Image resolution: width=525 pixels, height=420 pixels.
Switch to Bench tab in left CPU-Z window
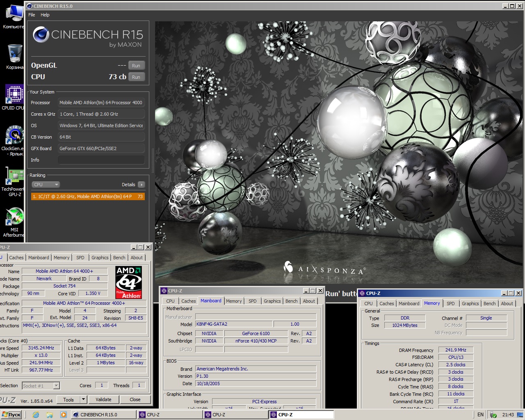119,258
